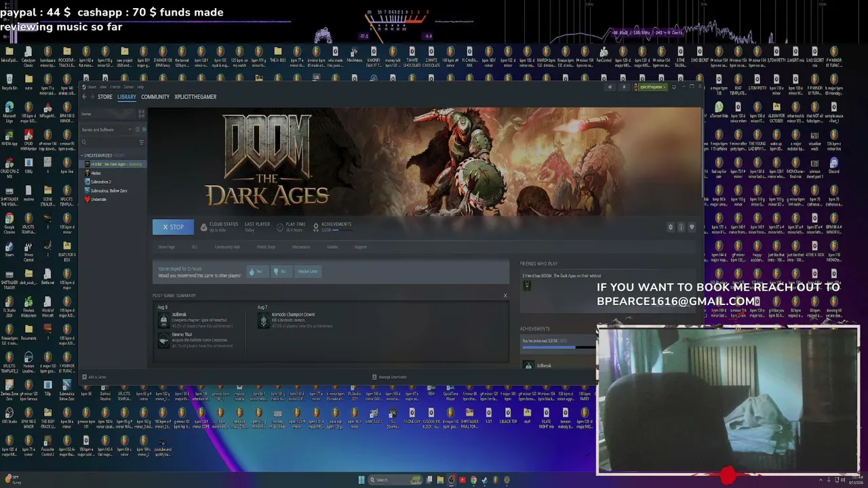Expand the Games and Software filter dropdown
868x488 pixels.
(x=107, y=129)
